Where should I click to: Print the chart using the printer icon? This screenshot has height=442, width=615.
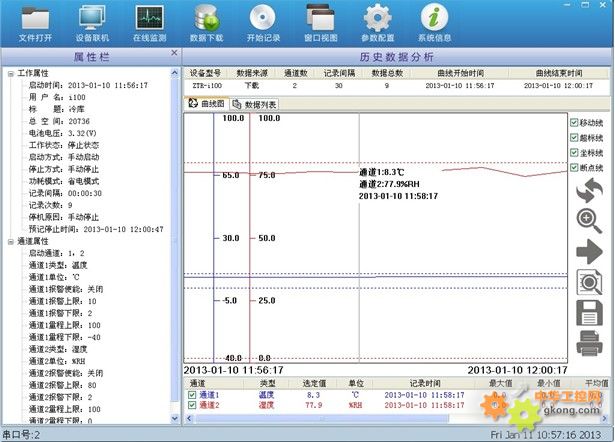click(589, 344)
